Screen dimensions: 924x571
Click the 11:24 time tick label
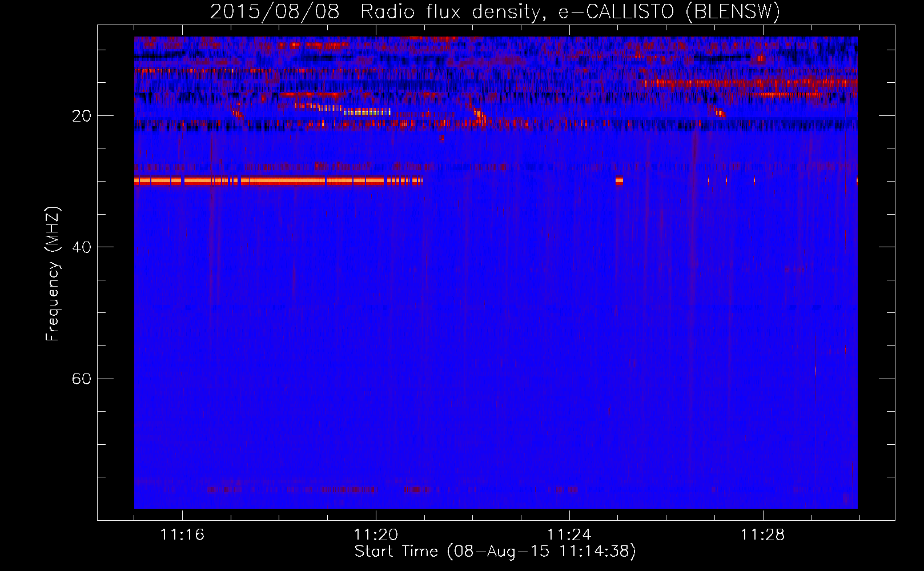coord(569,534)
